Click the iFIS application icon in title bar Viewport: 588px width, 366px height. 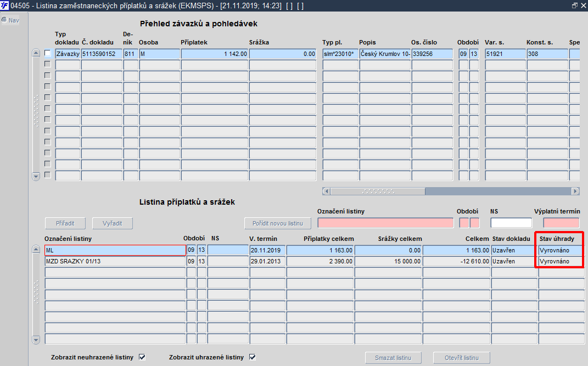[x=5, y=5]
